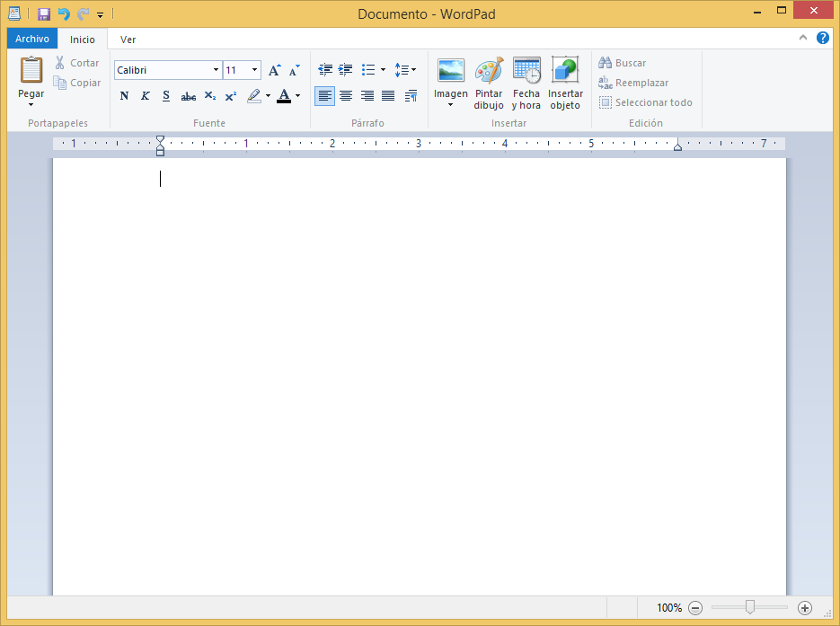Image resolution: width=840 pixels, height=626 pixels.
Task: Open the font family dropdown arrow
Action: tap(216, 70)
